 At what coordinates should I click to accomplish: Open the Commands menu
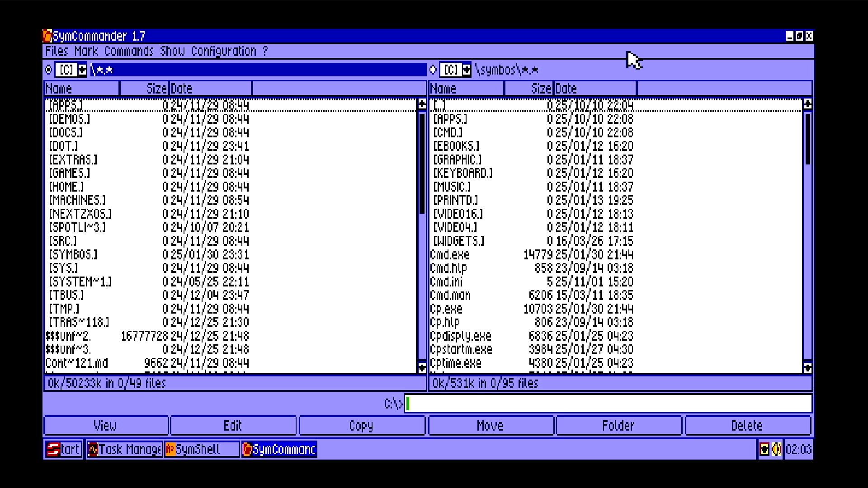(129, 51)
